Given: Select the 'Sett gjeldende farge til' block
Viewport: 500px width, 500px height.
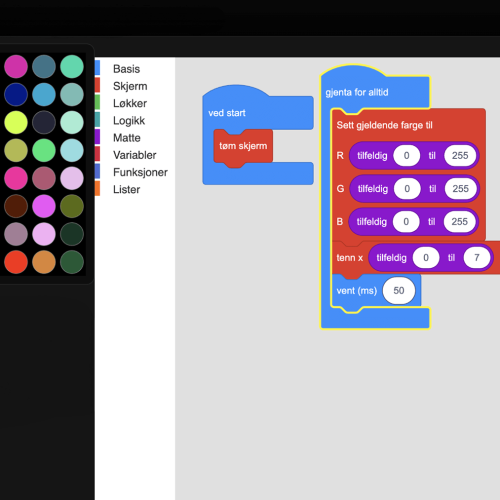Looking at the screenshot, I should (384, 125).
